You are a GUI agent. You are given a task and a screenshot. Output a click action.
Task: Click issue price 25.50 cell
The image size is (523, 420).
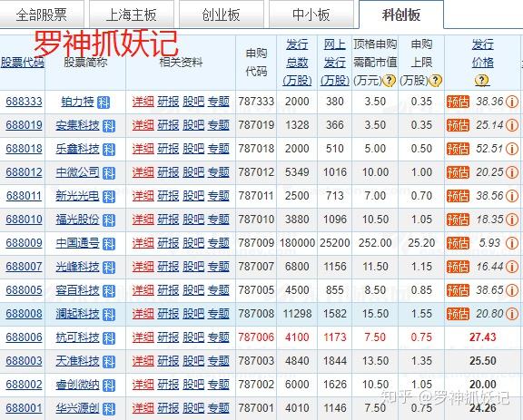483,361
